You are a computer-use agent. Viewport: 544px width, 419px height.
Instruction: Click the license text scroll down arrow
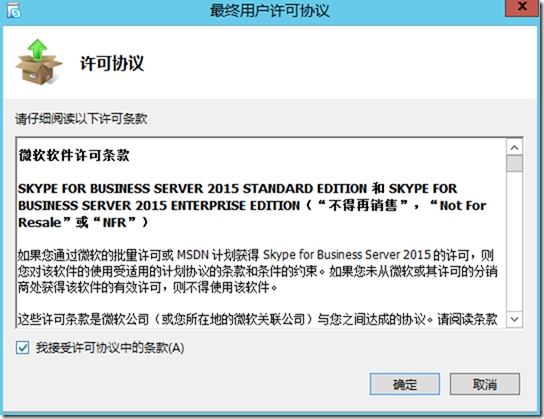tap(515, 319)
